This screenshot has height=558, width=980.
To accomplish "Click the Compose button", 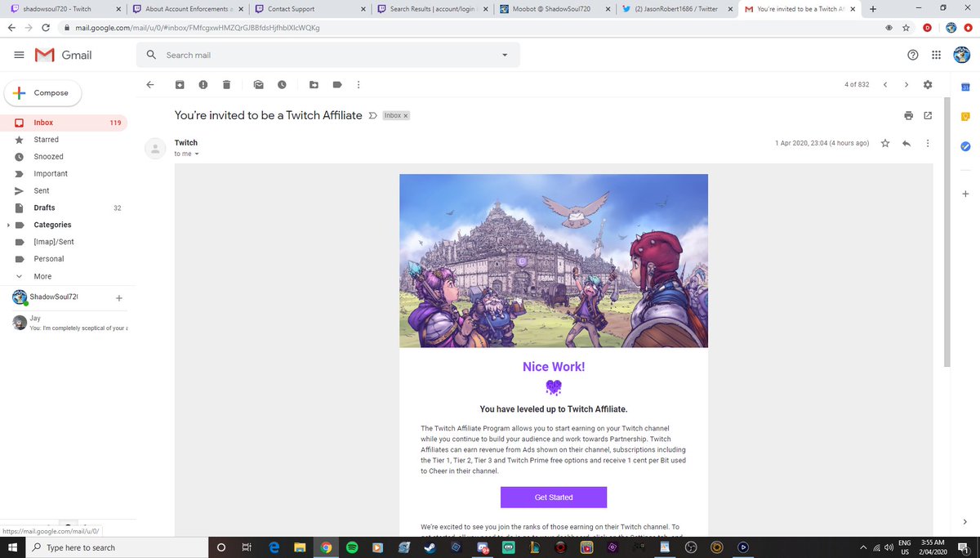I will [x=42, y=93].
